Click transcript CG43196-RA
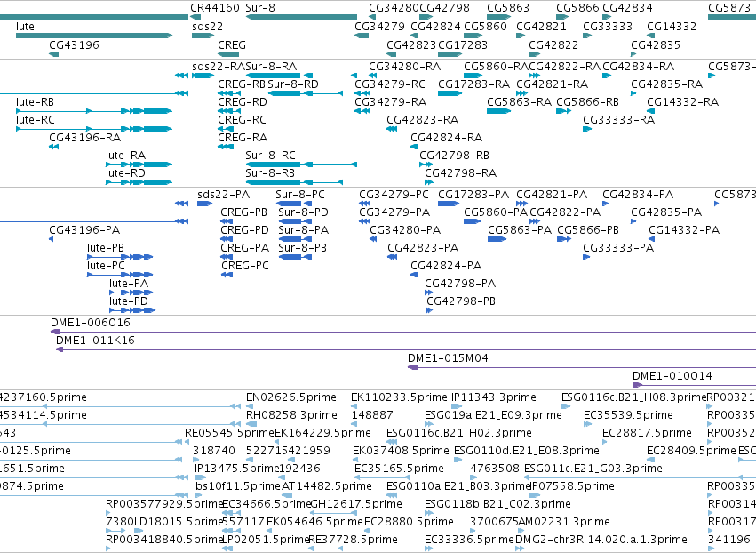The width and height of the screenshot is (756, 553). point(84,138)
